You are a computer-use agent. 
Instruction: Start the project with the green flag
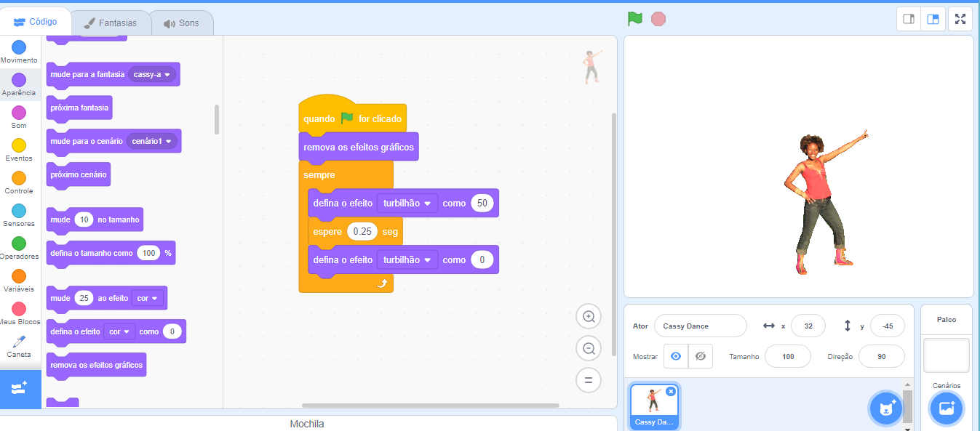(x=634, y=18)
